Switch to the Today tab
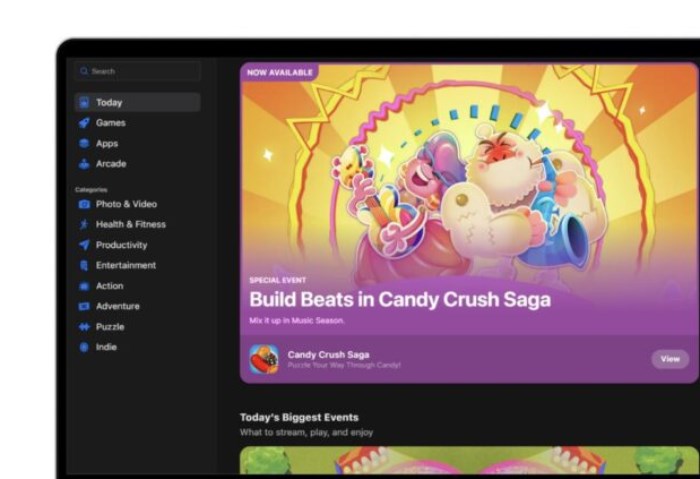700x479 pixels. point(109,102)
